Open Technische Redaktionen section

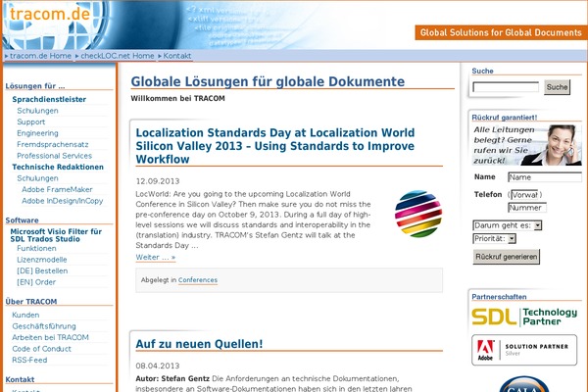pyautogui.click(x=58, y=167)
